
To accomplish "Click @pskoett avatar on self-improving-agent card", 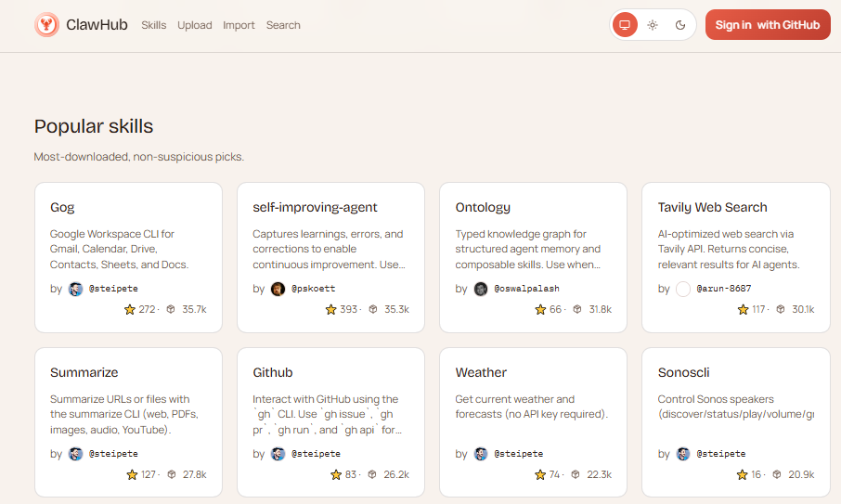I will point(278,289).
